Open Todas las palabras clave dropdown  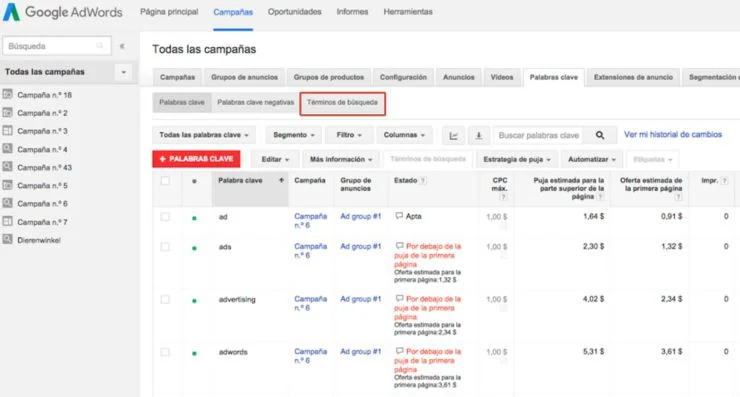[x=204, y=135]
